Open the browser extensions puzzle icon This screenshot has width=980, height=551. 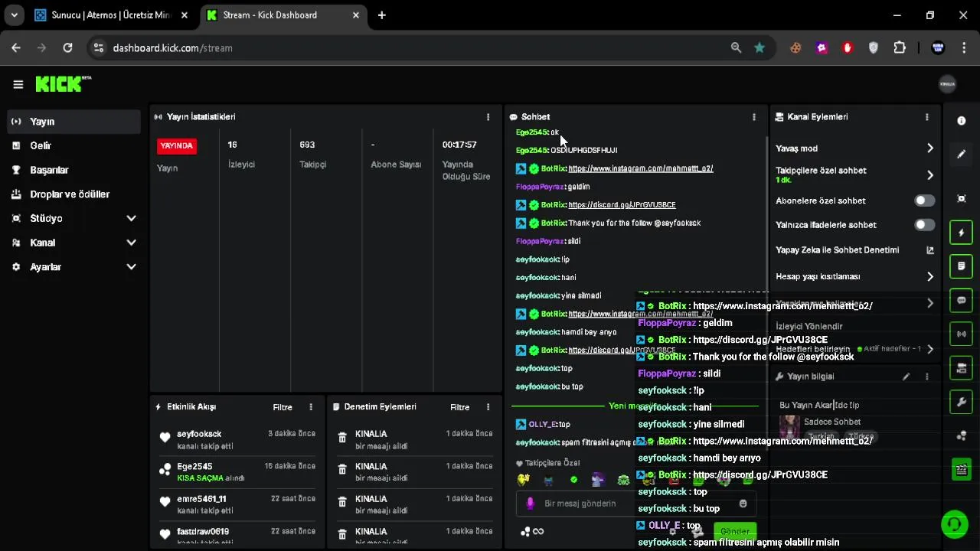tap(900, 47)
